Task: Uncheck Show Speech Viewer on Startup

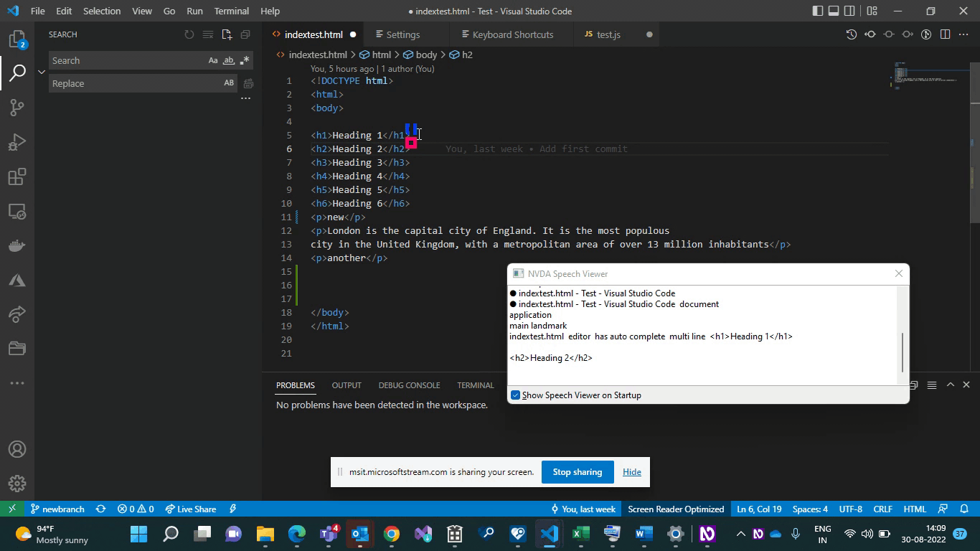Action: pyautogui.click(x=515, y=395)
